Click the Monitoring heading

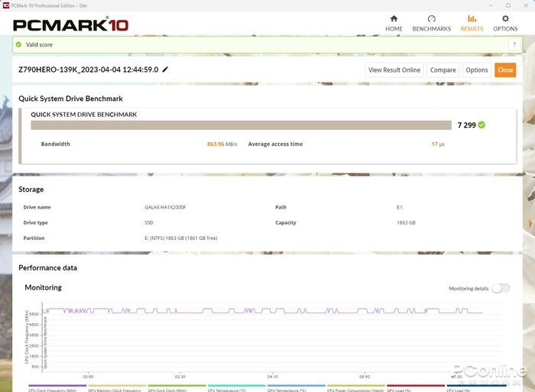pos(44,287)
